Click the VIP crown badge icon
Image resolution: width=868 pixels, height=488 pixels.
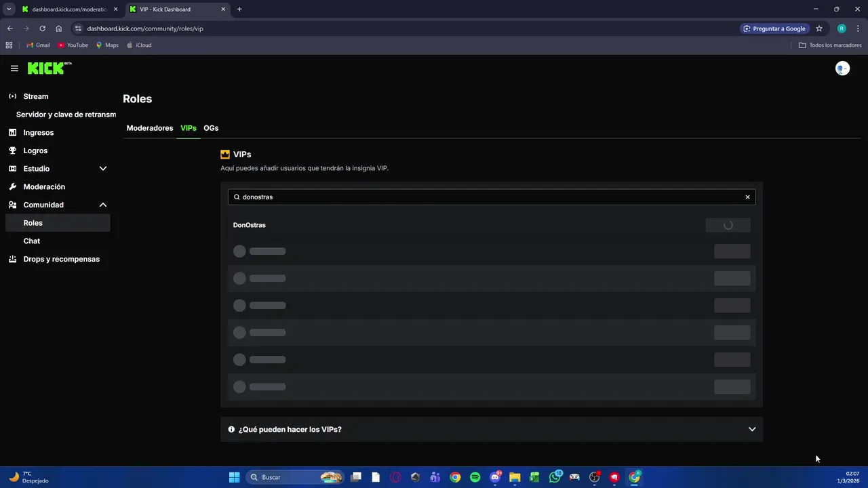coord(225,155)
